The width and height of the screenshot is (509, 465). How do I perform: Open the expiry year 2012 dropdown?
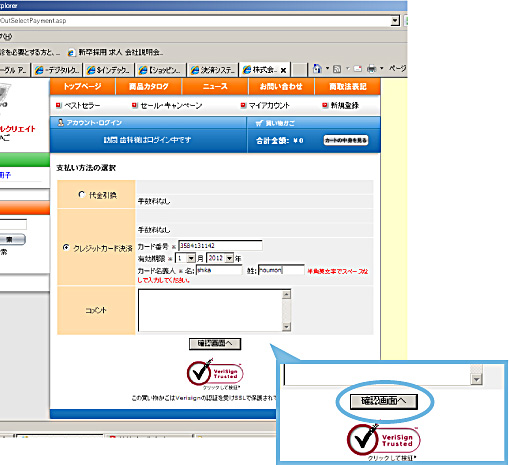click(229, 258)
